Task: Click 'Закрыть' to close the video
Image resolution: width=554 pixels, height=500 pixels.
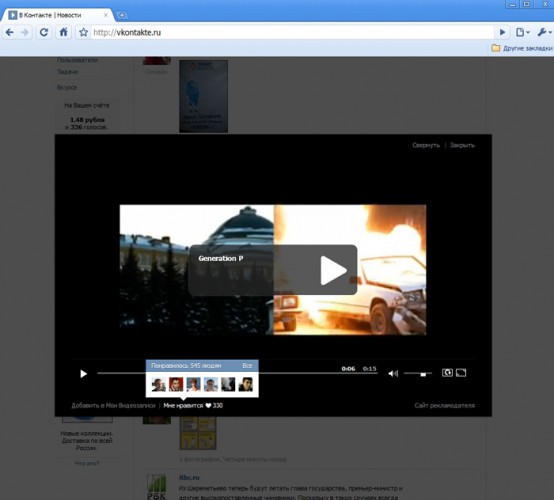Action: click(462, 145)
